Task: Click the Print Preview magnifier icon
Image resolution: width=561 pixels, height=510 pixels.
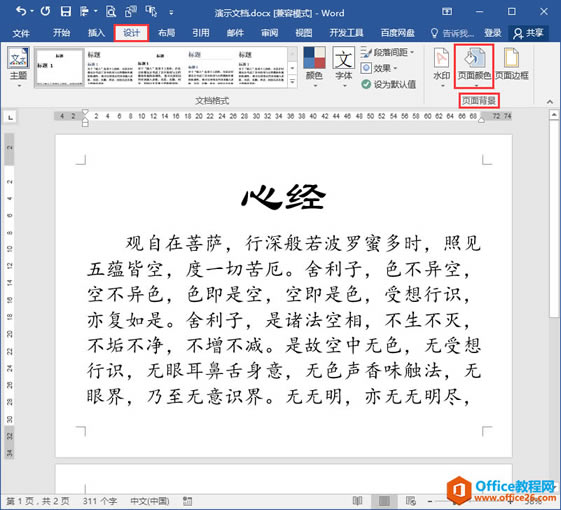Action: 111,12
